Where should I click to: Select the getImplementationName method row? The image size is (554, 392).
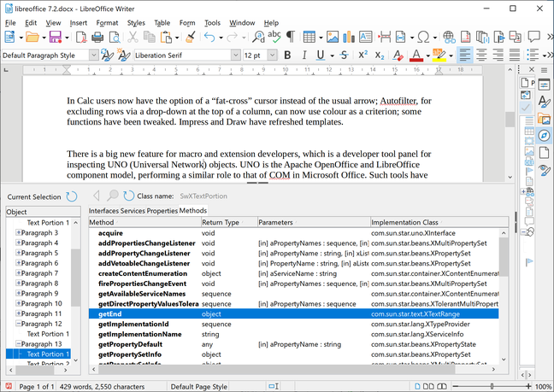pos(293,334)
